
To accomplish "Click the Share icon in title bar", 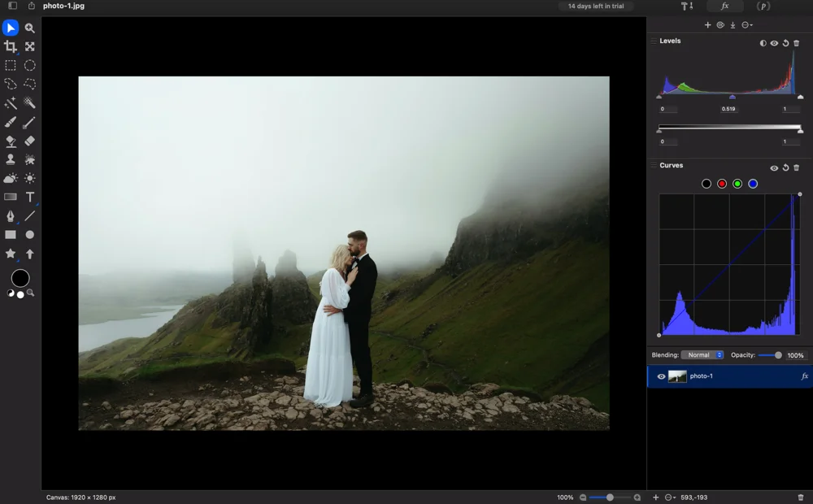I will (31, 6).
